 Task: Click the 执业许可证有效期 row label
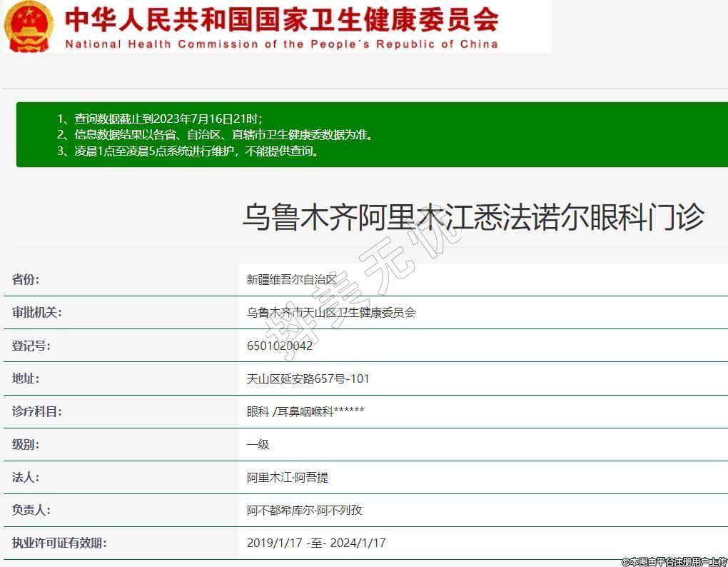[59, 543]
